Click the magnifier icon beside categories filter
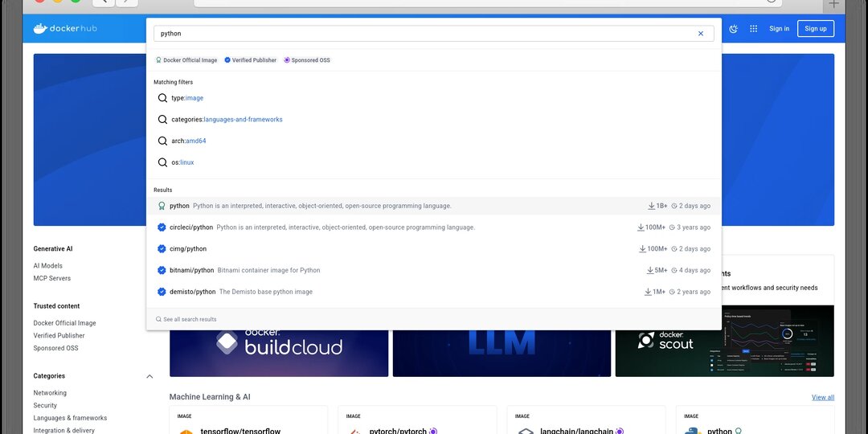The width and height of the screenshot is (868, 434). (x=162, y=120)
